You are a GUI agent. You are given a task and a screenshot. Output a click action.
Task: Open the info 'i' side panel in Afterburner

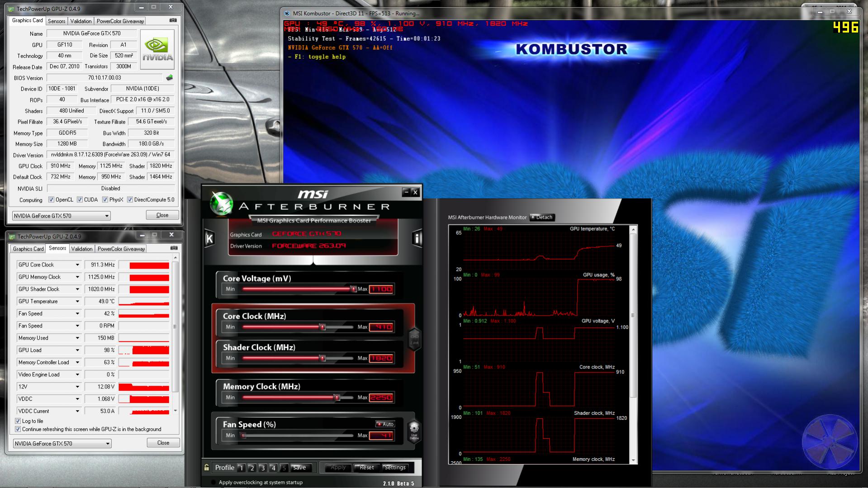(x=417, y=238)
